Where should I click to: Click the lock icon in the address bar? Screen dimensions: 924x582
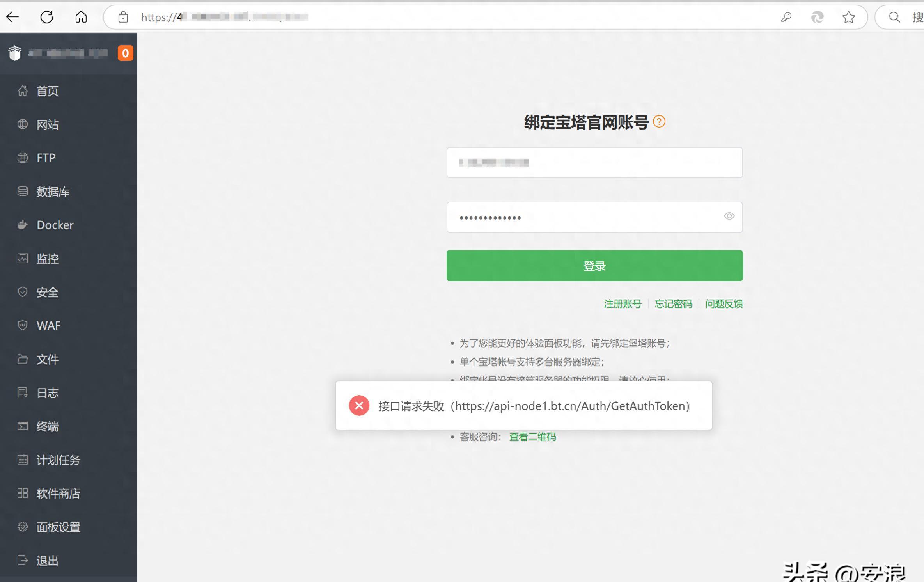[x=123, y=17]
